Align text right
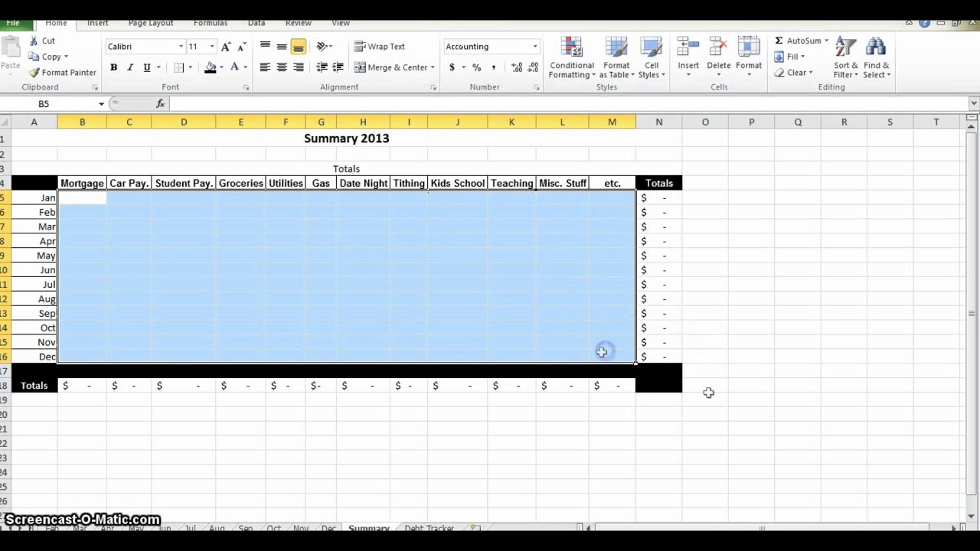Screen dimensions: 980x551 299,67
